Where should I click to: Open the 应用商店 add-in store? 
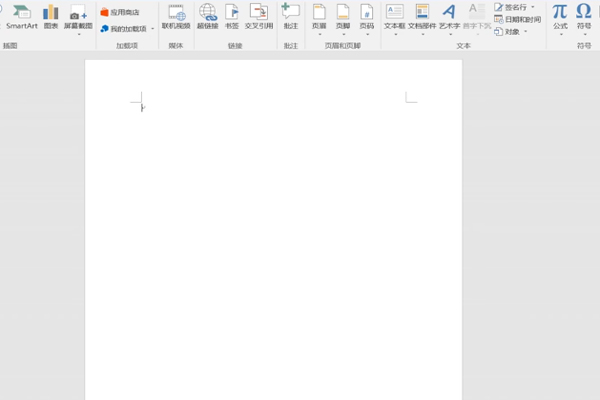click(120, 12)
